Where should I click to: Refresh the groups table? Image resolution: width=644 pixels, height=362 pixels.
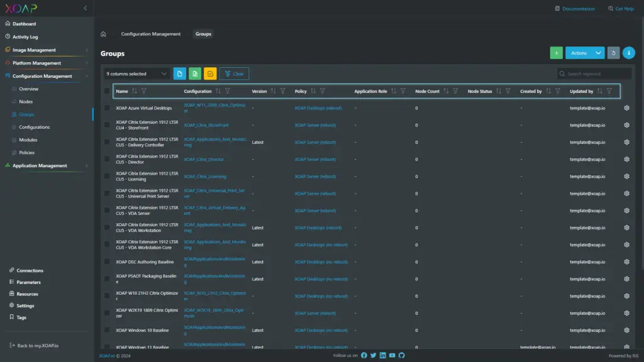pos(613,53)
